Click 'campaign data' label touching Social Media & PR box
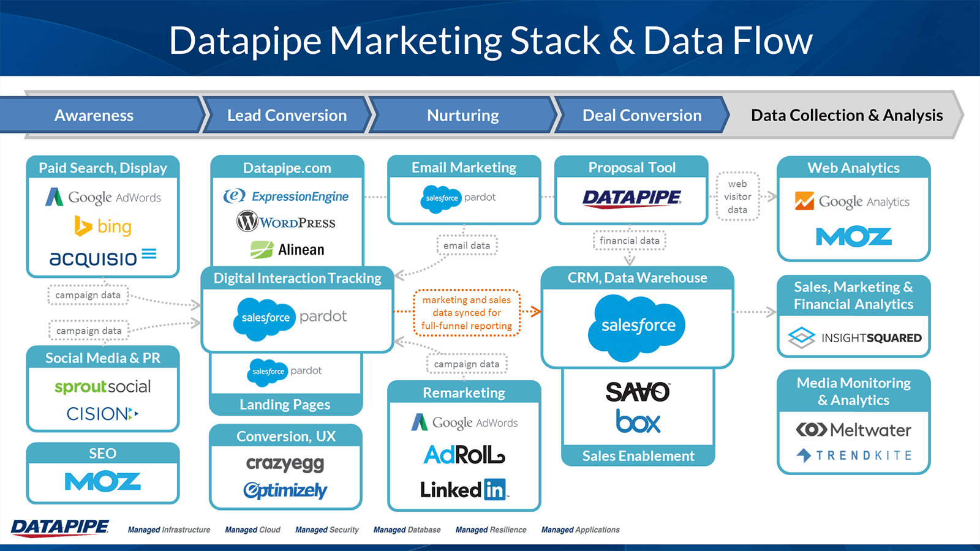 click(89, 331)
